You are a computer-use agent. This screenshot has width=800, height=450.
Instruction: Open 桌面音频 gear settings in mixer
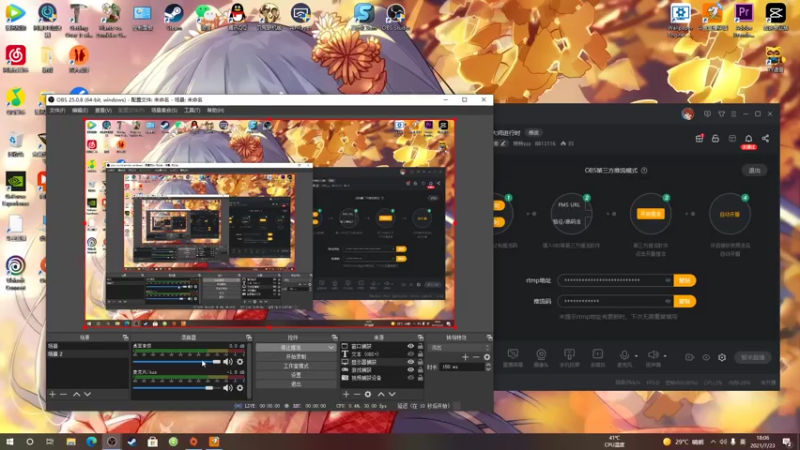click(x=240, y=362)
